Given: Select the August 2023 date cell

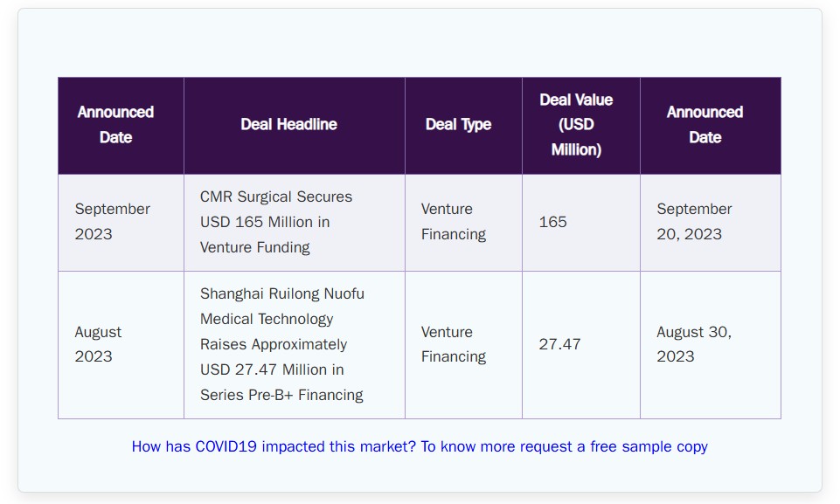Looking at the screenshot, I should [121, 345].
